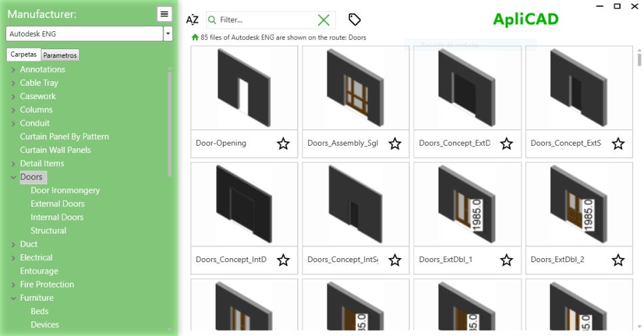Collapse the Doors folder
This screenshot has width=644, height=336.
(13, 177)
